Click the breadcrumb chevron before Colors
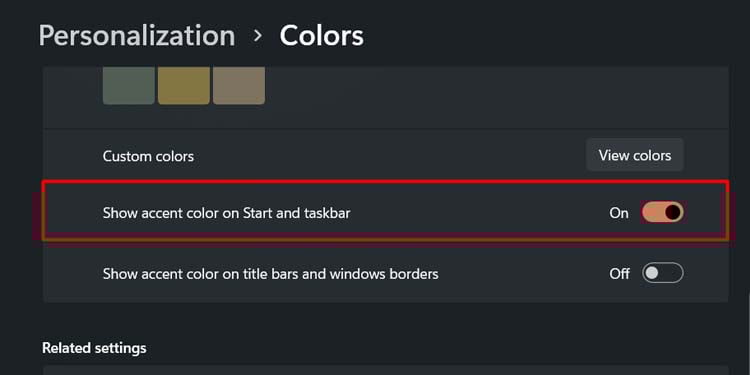The width and height of the screenshot is (750, 375). click(x=258, y=35)
